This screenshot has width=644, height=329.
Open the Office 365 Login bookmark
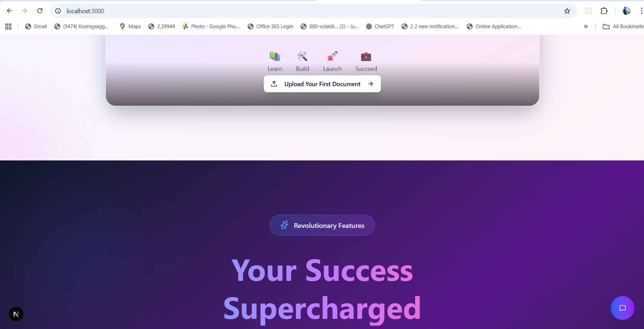(271, 26)
